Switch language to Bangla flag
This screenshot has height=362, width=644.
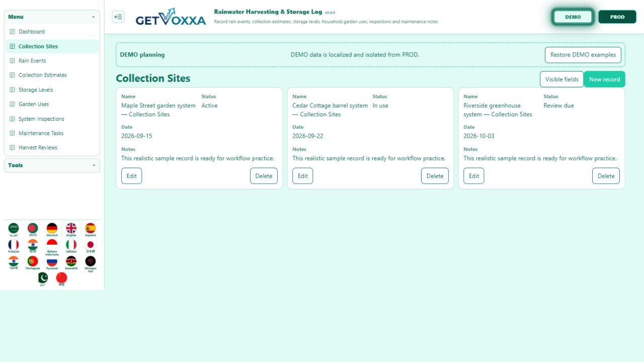tap(33, 230)
